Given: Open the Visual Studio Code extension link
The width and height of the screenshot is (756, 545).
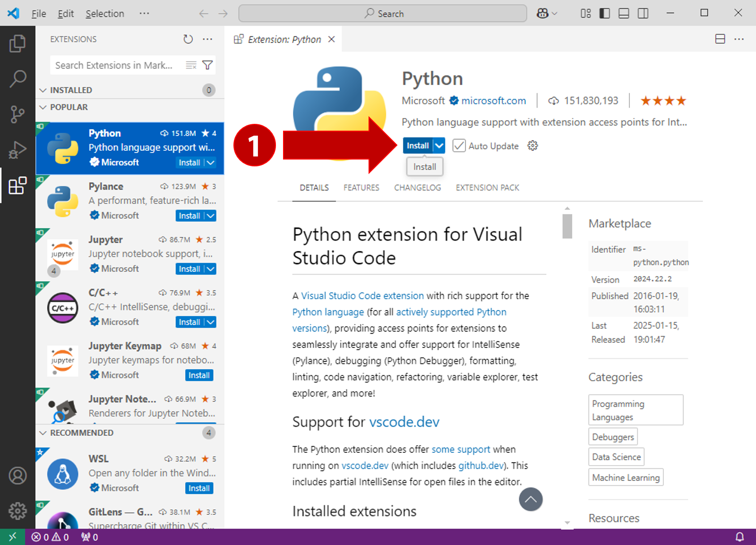Looking at the screenshot, I should 362,296.
